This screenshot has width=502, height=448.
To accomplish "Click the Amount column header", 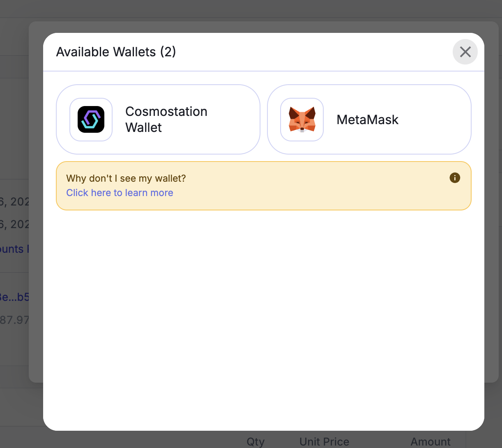I will [431, 442].
